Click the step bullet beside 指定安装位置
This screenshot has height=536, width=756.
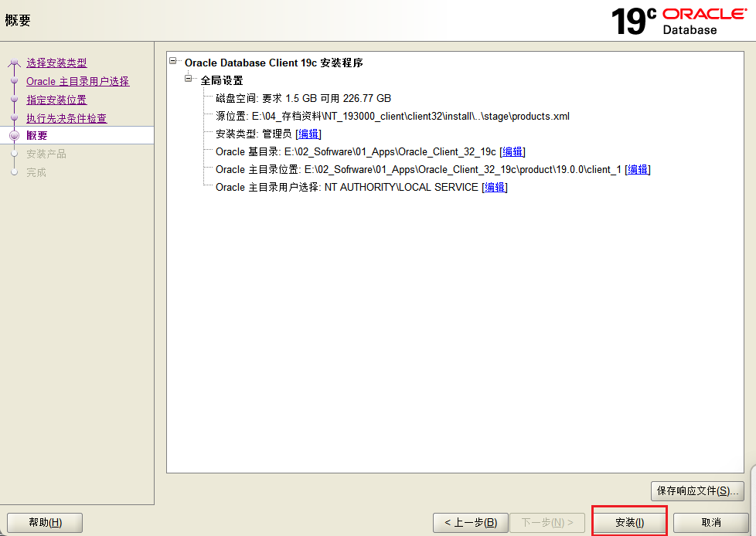click(x=15, y=100)
